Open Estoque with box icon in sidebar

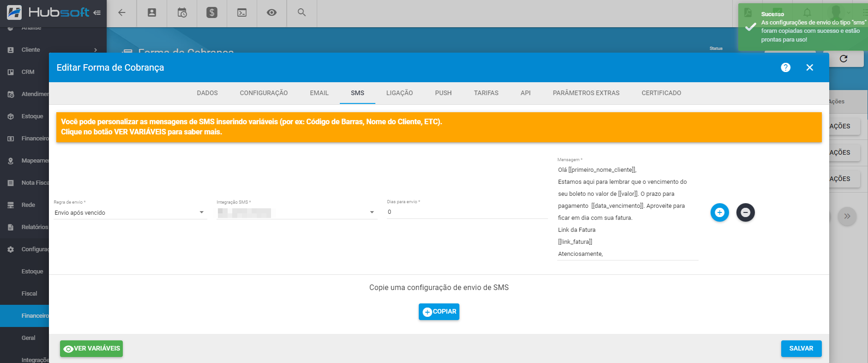[24, 116]
